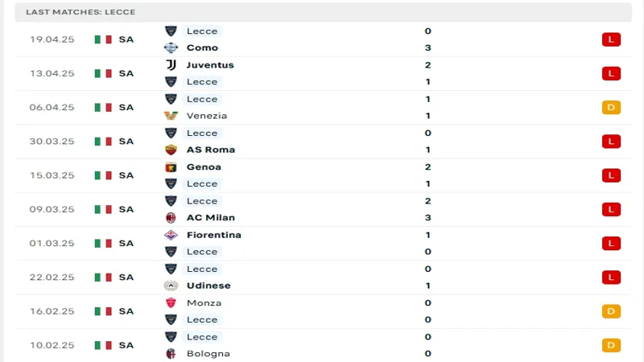Click the Last Matches: Lecce header
Viewport: 644px width, 362px height.
pyautogui.click(x=80, y=12)
